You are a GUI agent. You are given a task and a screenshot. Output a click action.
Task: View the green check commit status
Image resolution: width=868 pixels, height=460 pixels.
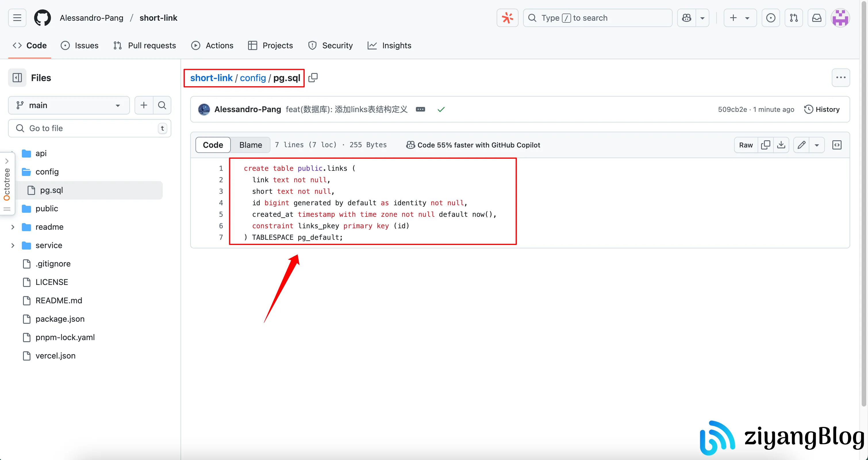(x=441, y=109)
